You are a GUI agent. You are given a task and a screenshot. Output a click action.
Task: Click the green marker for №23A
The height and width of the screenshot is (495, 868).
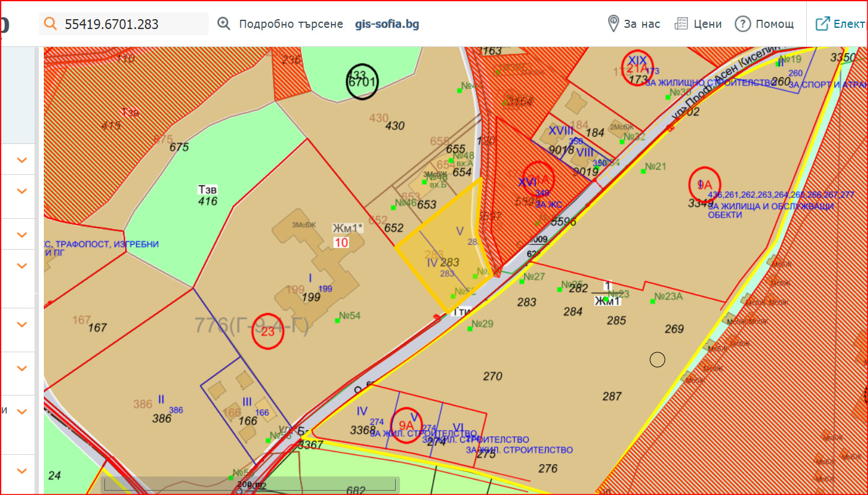[x=653, y=302]
